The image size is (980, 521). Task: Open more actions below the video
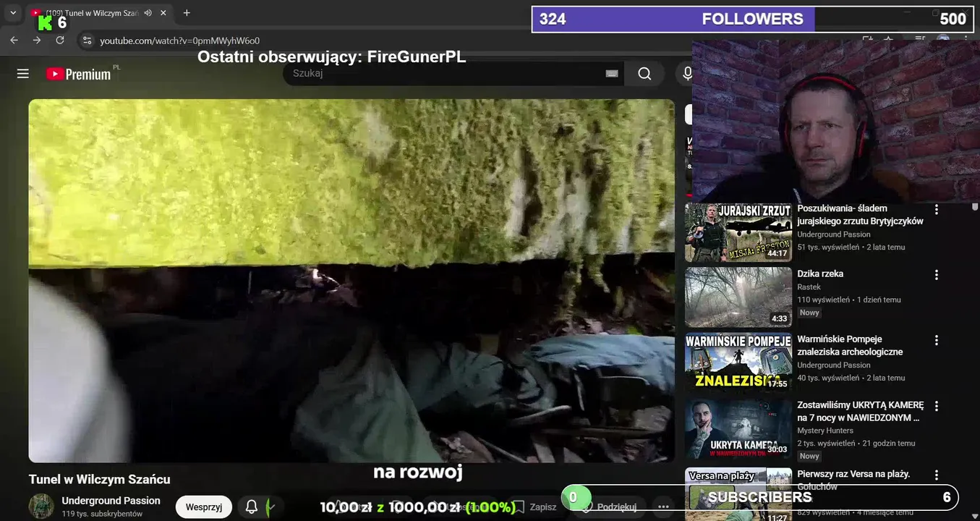tap(663, 507)
